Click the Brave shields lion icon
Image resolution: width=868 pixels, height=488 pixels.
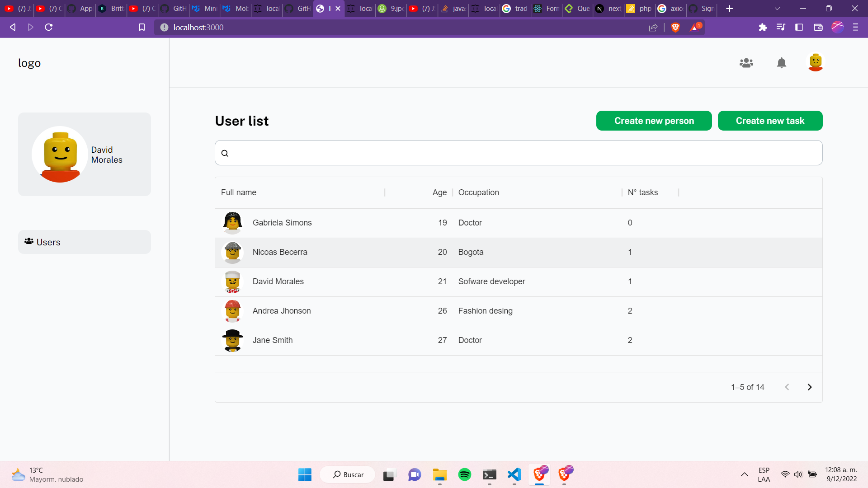[x=675, y=28]
